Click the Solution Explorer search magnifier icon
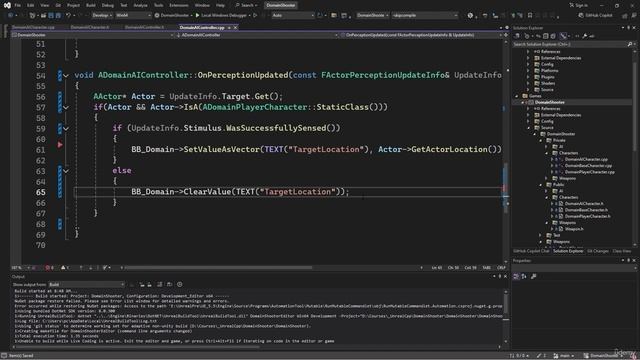 click(630, 44)
